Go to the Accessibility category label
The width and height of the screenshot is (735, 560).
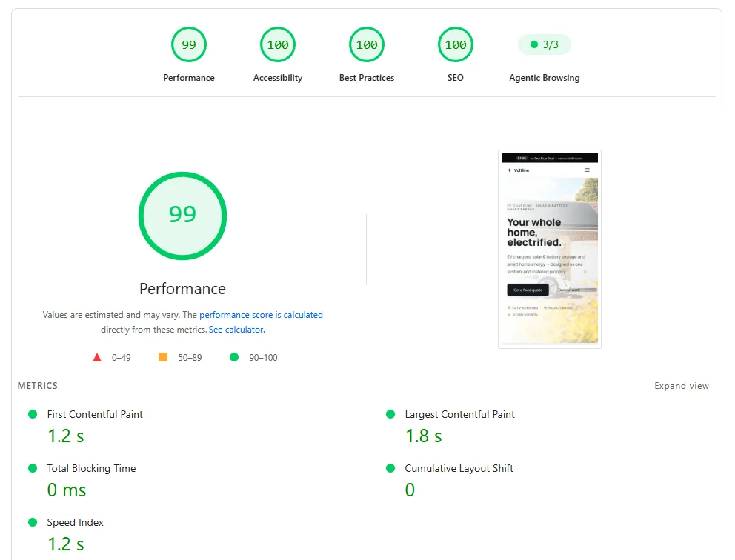278,78
